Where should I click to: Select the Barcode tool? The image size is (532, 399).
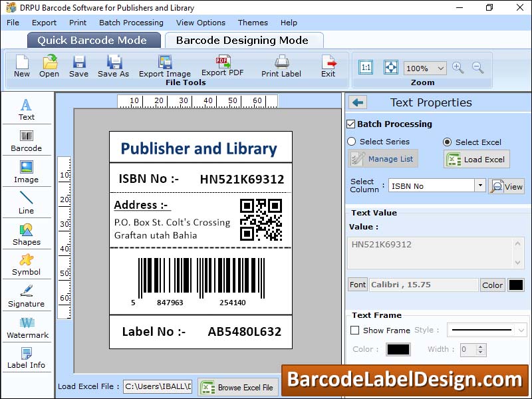[27, 140]
